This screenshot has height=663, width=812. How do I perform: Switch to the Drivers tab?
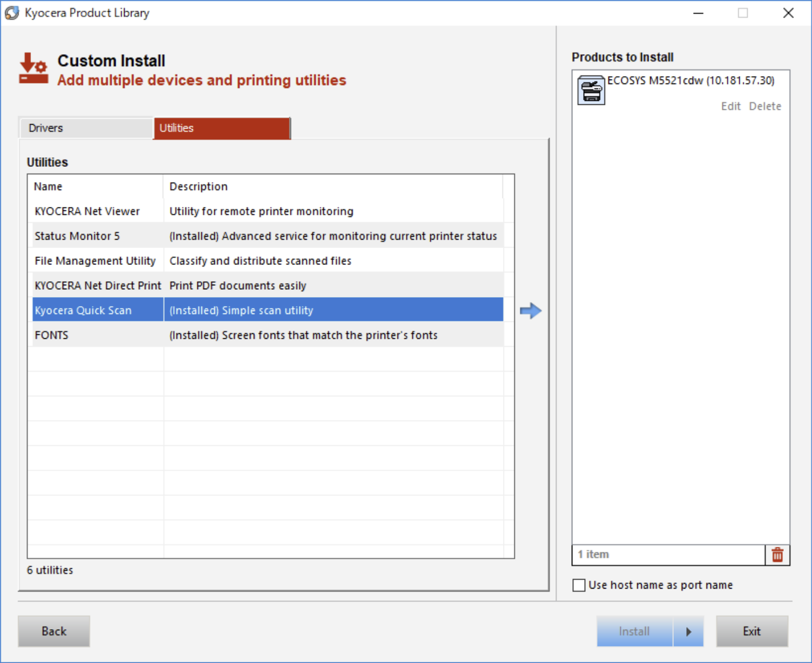pyautogui.click(x=85, y=128)
